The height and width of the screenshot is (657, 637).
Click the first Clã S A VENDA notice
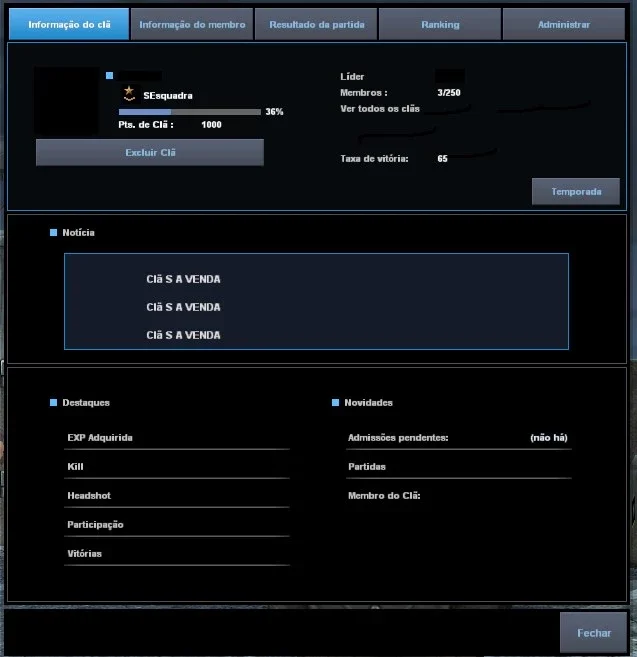(x=183, y=279)
